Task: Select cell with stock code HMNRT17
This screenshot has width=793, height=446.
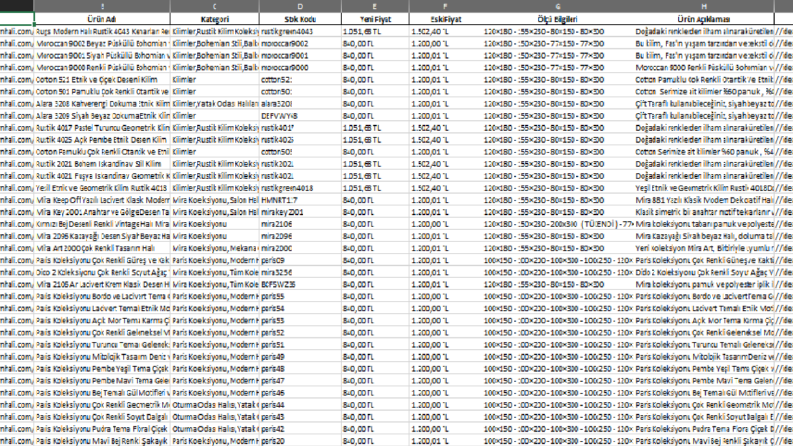Action: click(x=300, y=200)
